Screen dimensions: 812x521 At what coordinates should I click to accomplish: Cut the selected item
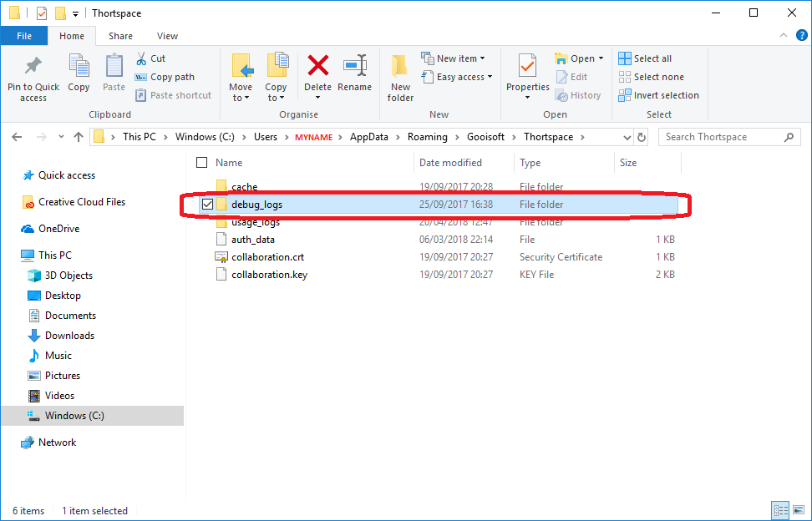(150, 58)
